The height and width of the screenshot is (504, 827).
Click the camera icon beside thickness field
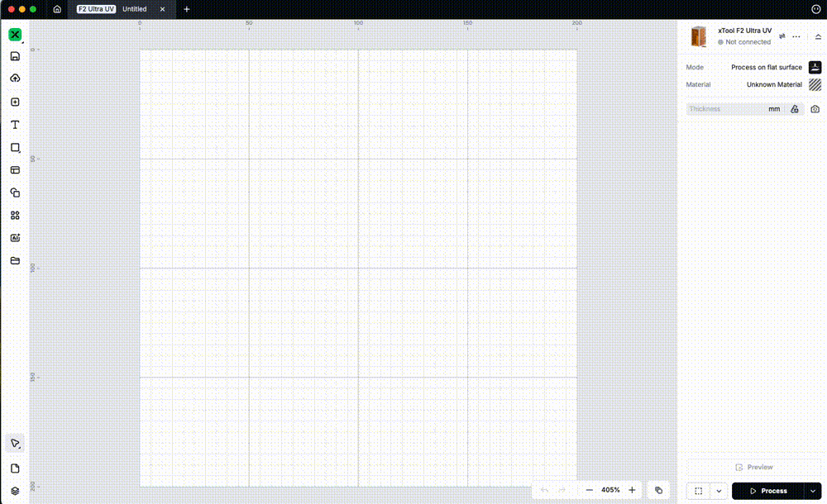pos(815,109)
